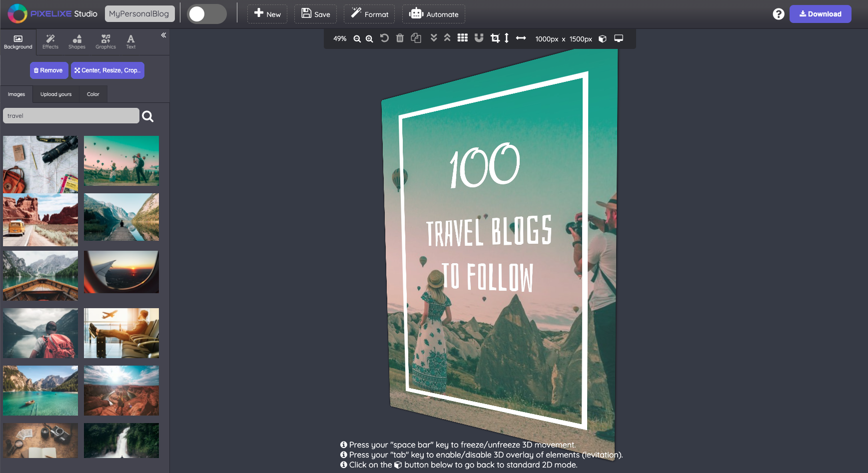Switch to the Upload yours tab

click(x=56, y=94)
